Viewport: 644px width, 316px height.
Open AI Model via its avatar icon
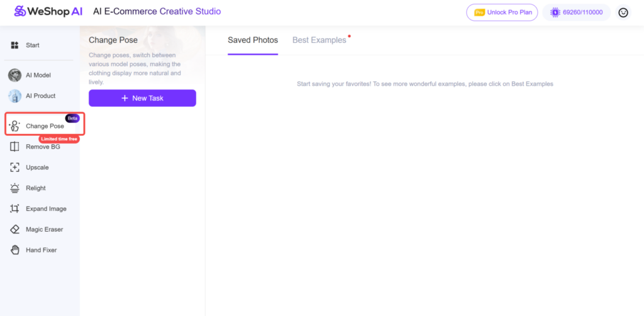tap(14, 76)
